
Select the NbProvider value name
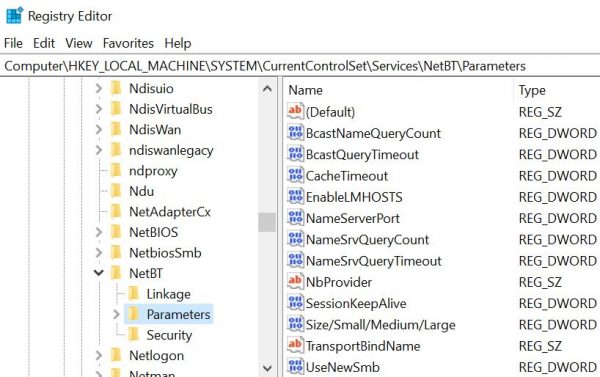[339, 282]
